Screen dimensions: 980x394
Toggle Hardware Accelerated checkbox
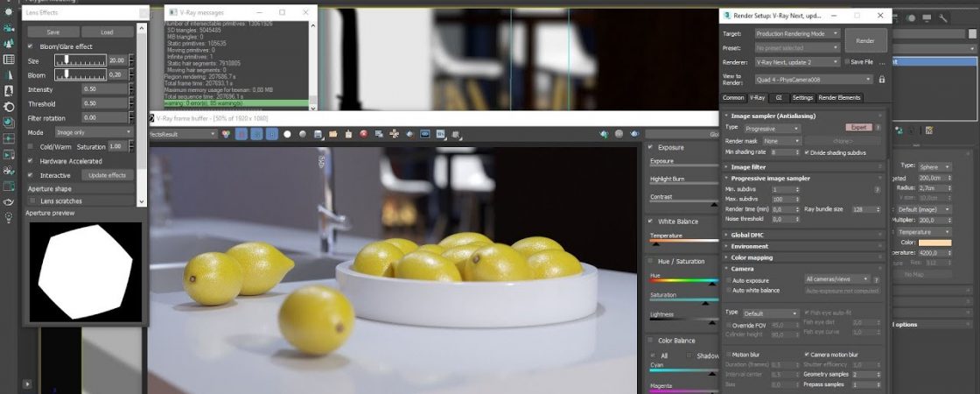point(30,161)
